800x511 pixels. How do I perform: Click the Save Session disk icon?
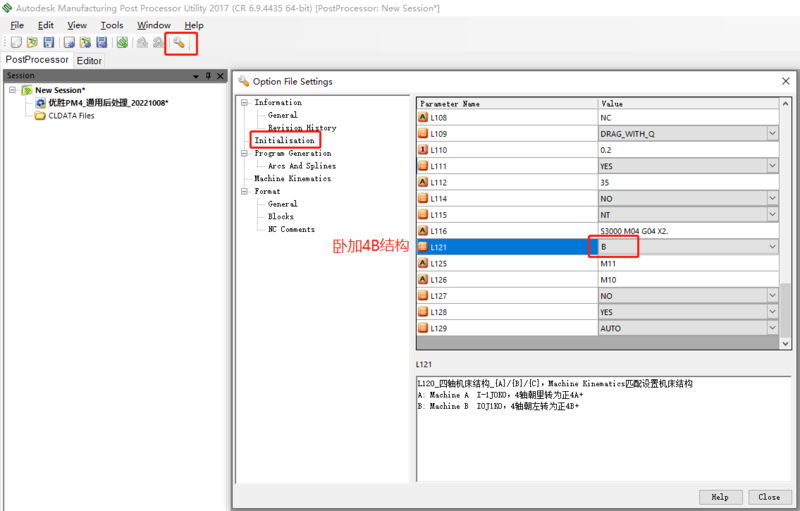[x=48, y=43]
